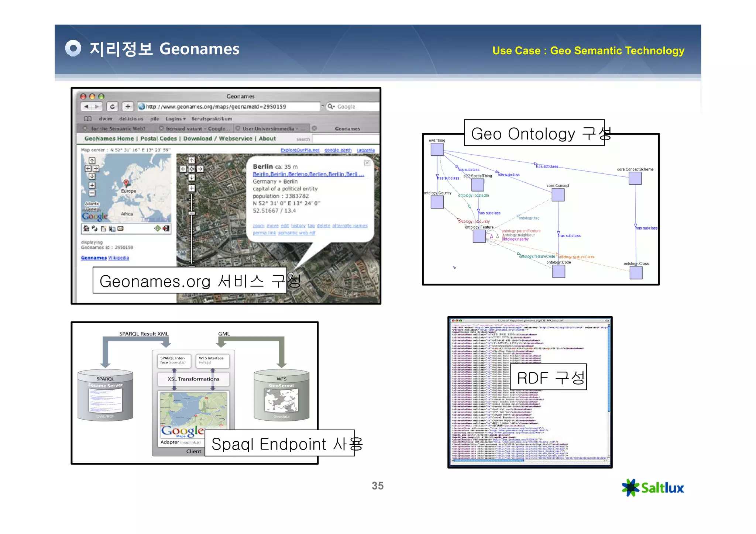This screenshot has height=534, width=756.
Task: Reload the Geonames page
Action: [112, 107]
